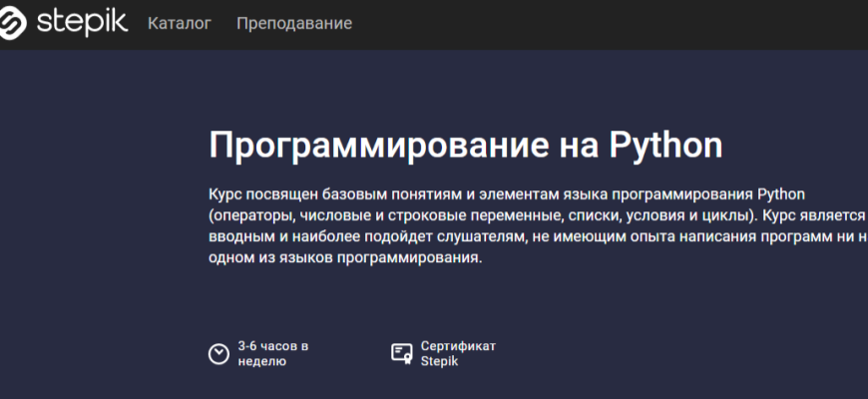
Task: Open the Каталог menu item
Action: [x=180, y=23]
